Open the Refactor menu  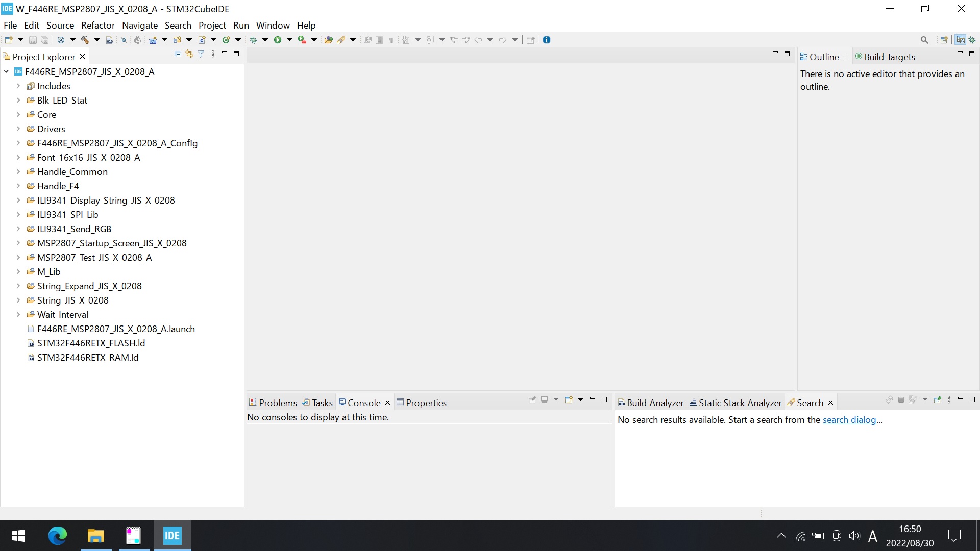coord(98,25)
